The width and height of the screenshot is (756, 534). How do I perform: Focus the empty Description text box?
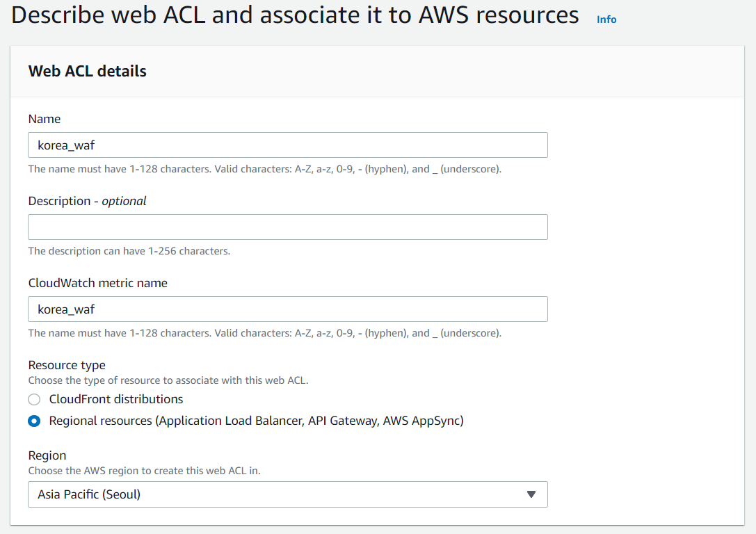(x=287, y=227)
